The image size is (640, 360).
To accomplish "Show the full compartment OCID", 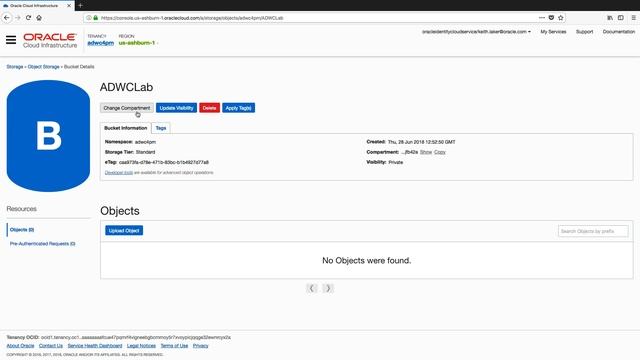I will 426,152.
